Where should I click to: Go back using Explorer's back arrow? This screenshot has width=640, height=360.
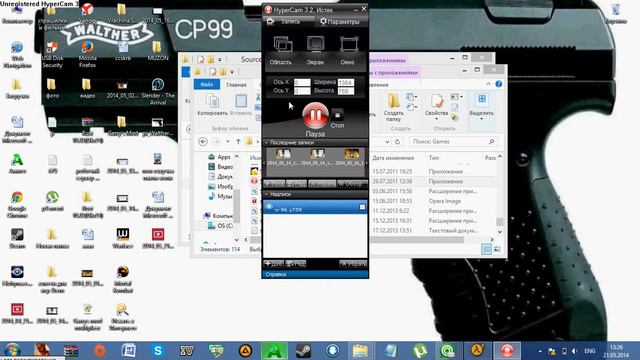(203, 141)
